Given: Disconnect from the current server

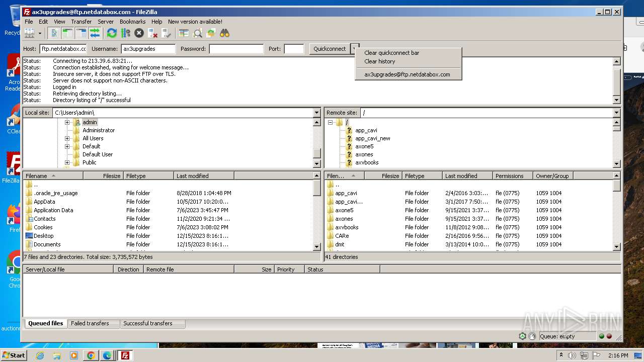Looking at the screenshot, I should click(x=152, y=33).
